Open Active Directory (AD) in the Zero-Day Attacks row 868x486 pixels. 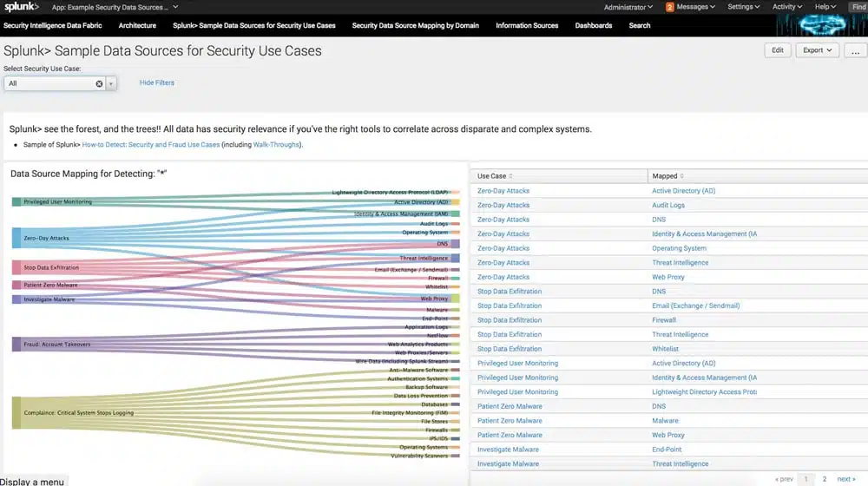[683, 191]
